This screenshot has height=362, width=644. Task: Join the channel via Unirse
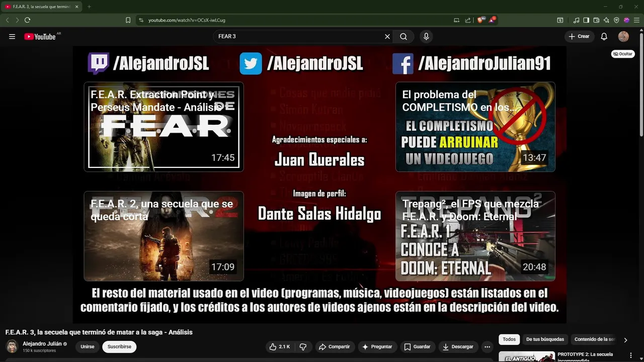88,346
